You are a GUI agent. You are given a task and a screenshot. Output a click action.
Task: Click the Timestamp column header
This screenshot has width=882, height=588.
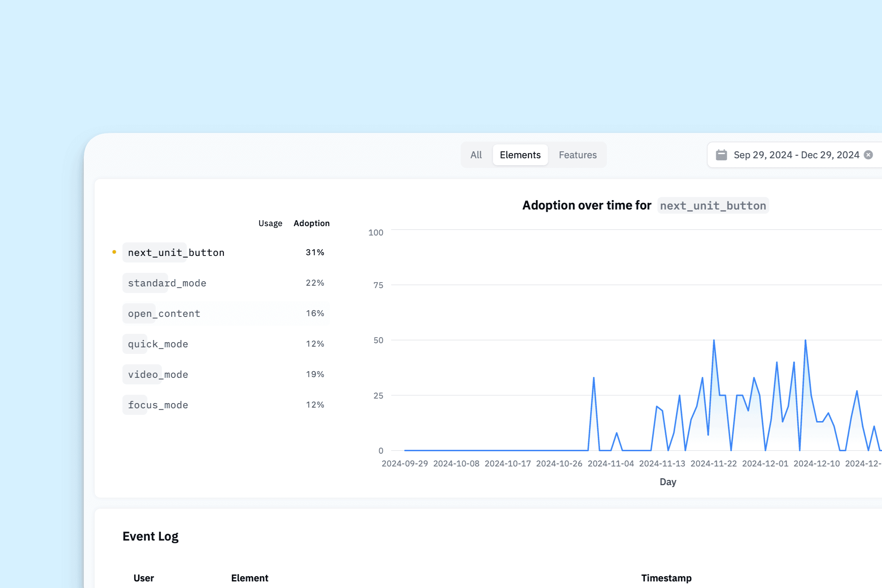[x=666, y=578]
